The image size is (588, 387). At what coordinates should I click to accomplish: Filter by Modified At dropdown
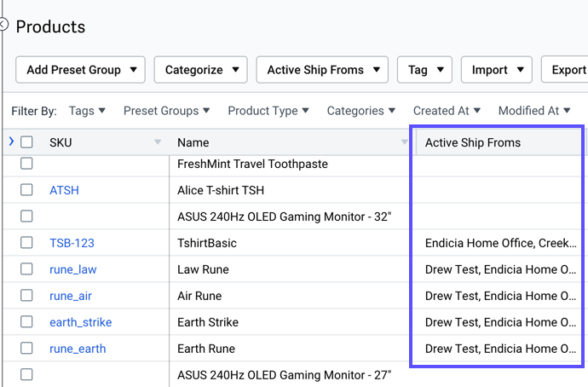(534, 111)
